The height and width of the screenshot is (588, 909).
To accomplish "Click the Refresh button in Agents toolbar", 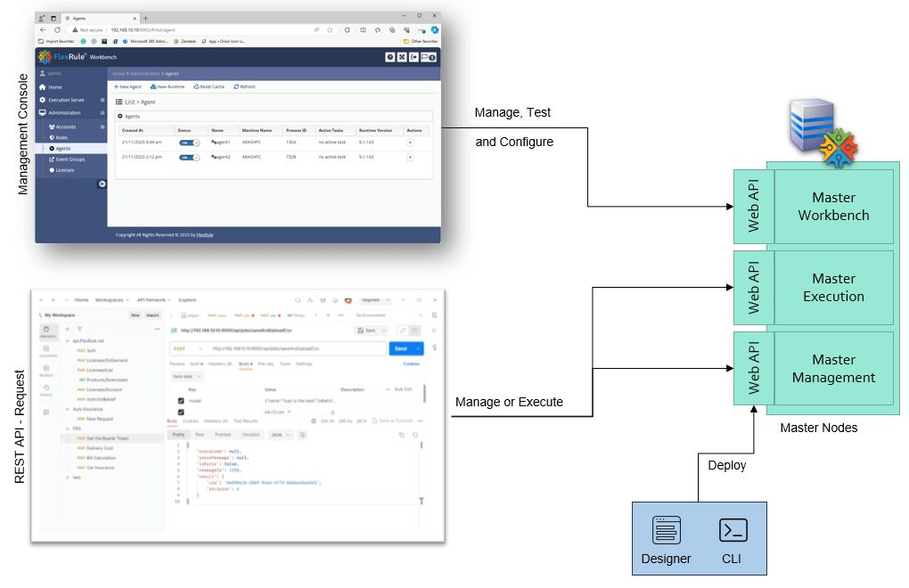I will tap(245, 87).
